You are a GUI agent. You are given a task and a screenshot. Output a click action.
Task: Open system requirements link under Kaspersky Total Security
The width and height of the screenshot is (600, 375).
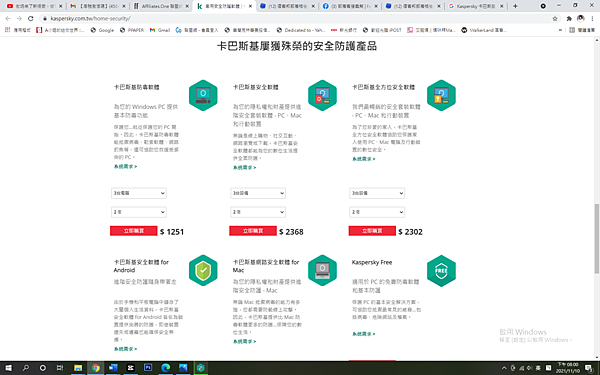pyautogui.click(x=364, y=159)
